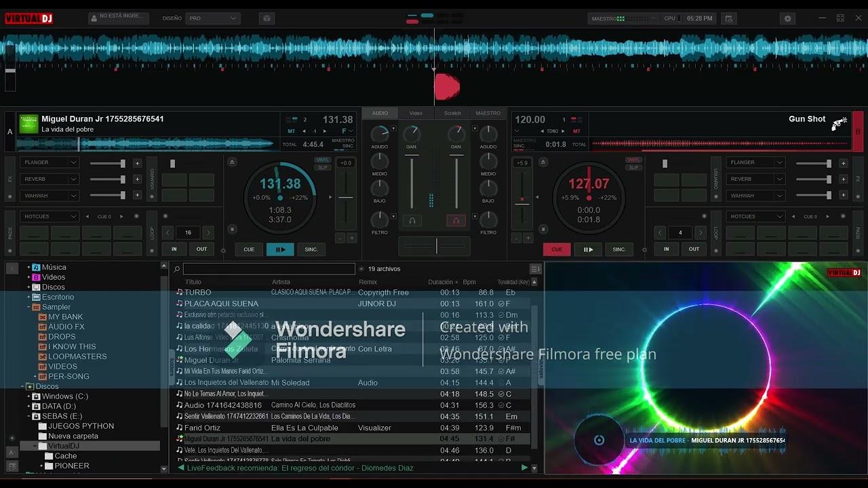Collapse the Sampler folder in the tree
Viewport: 868px width, 488px height.
click(28, 307)
